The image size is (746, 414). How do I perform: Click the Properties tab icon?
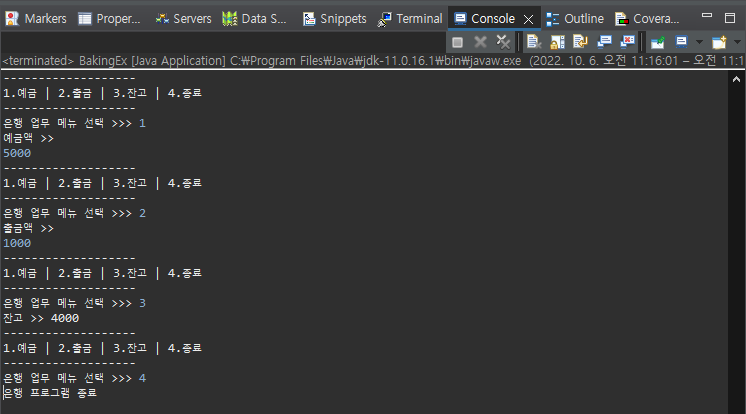click(x=85, y=19)
